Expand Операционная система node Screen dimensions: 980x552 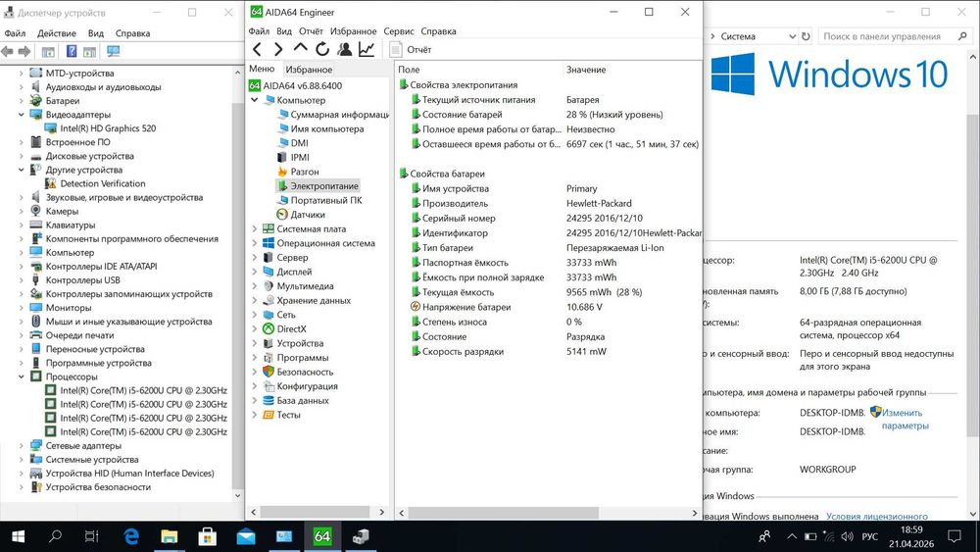coord(255,244)
